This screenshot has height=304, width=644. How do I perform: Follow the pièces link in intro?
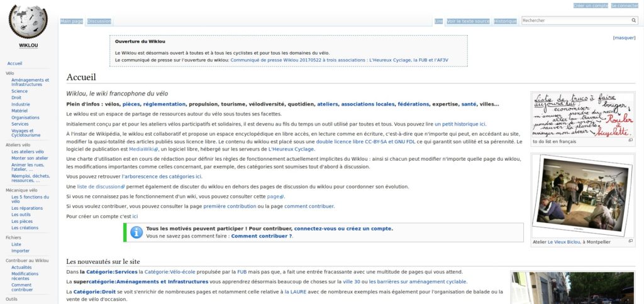point(131,104)
